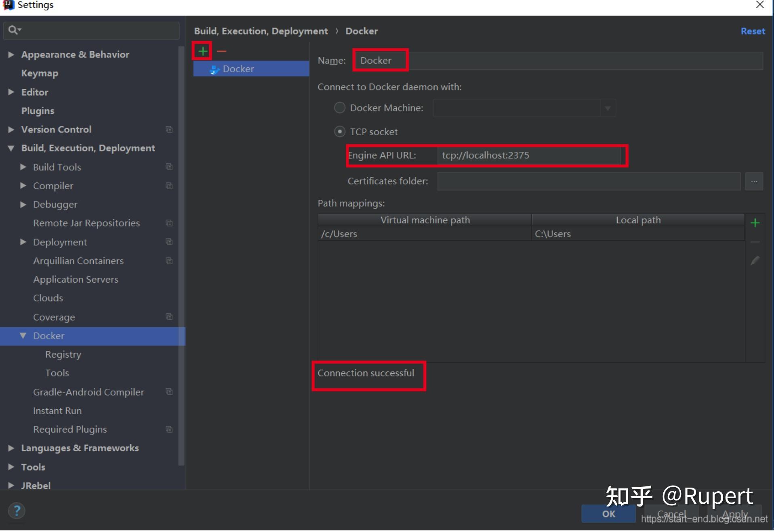774x532 pixels.
Task: Select Registry under Docker settings
Action: (x=63, y=354)
